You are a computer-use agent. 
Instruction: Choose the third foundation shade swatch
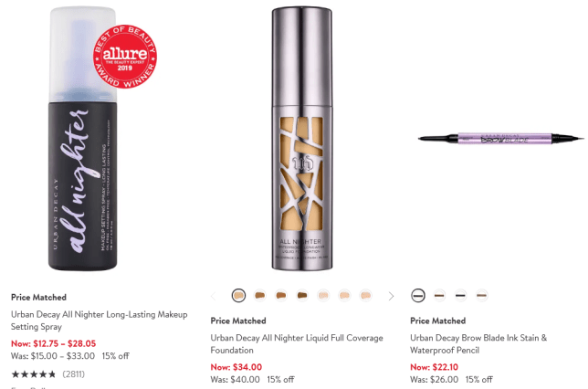(x=281, y=296)
